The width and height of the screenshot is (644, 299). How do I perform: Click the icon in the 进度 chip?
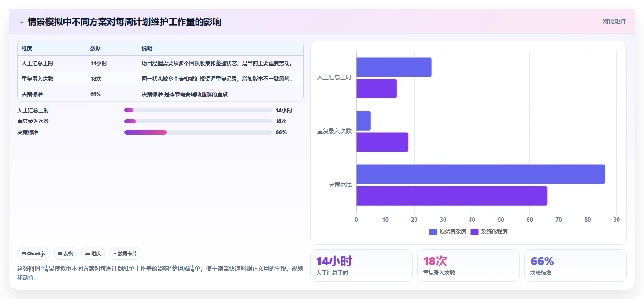click(x=88, y=254)
